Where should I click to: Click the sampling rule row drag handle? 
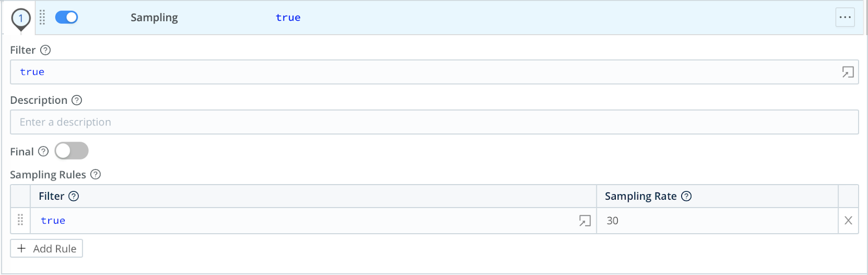pos(21,220)
